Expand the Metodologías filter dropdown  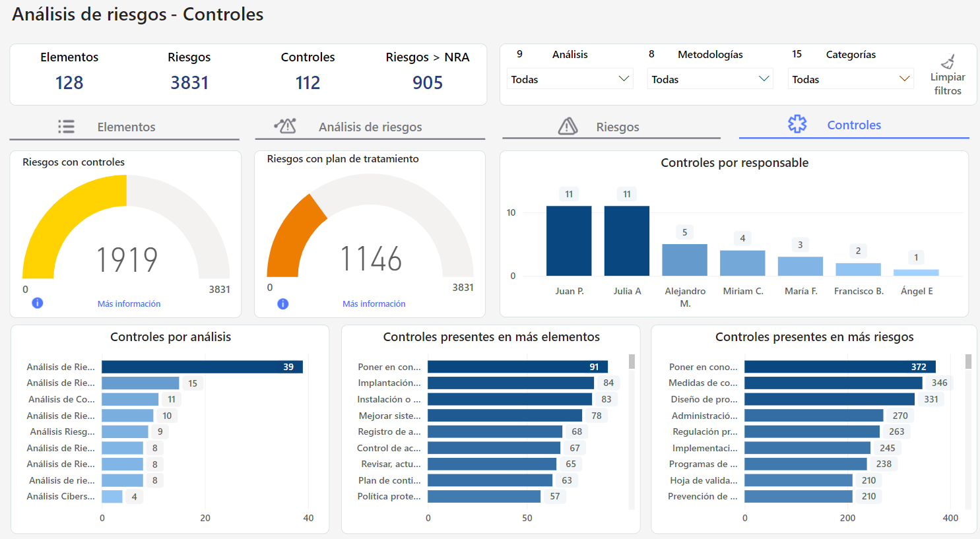pyautogui.click(x=710, y=79)
